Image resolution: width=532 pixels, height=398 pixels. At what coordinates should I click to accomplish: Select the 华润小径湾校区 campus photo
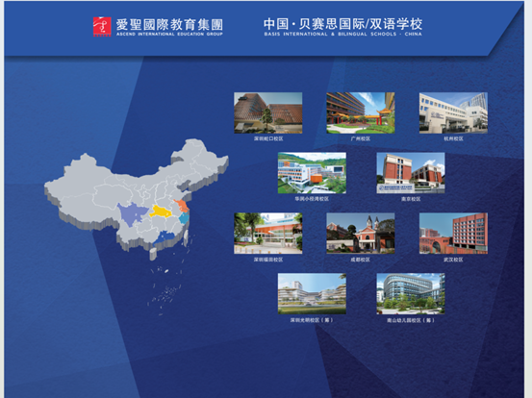(312, 173)
